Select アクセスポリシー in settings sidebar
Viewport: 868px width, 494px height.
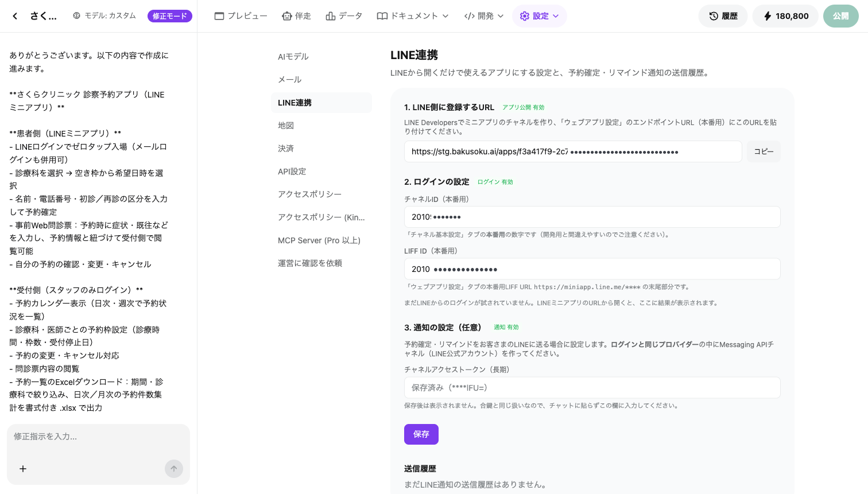(x=321, y=195)
